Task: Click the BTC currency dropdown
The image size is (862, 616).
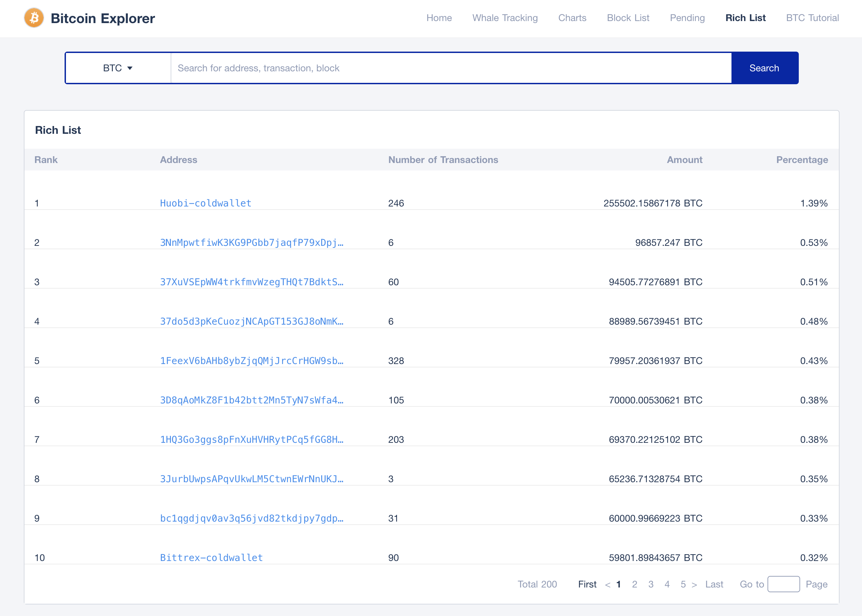Action: [118, 67]
